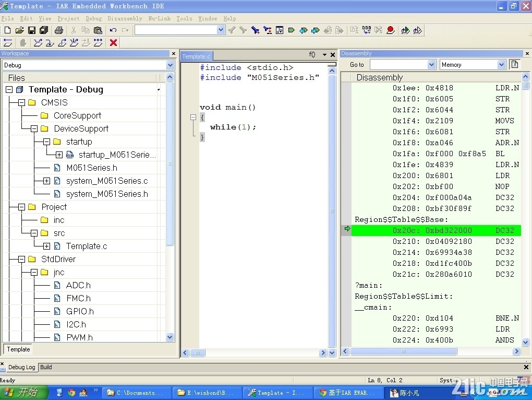532x400 pixels.
Task: Click the quick search text box
Action: (176, 30)
